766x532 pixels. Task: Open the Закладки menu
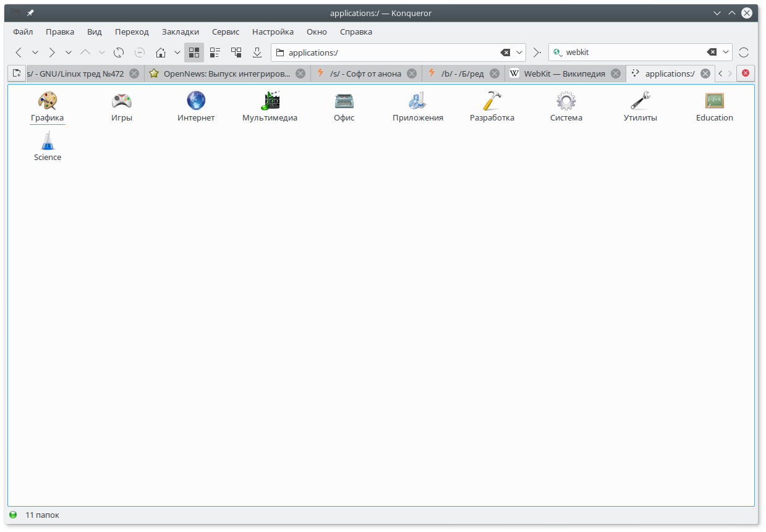point(181,32)
